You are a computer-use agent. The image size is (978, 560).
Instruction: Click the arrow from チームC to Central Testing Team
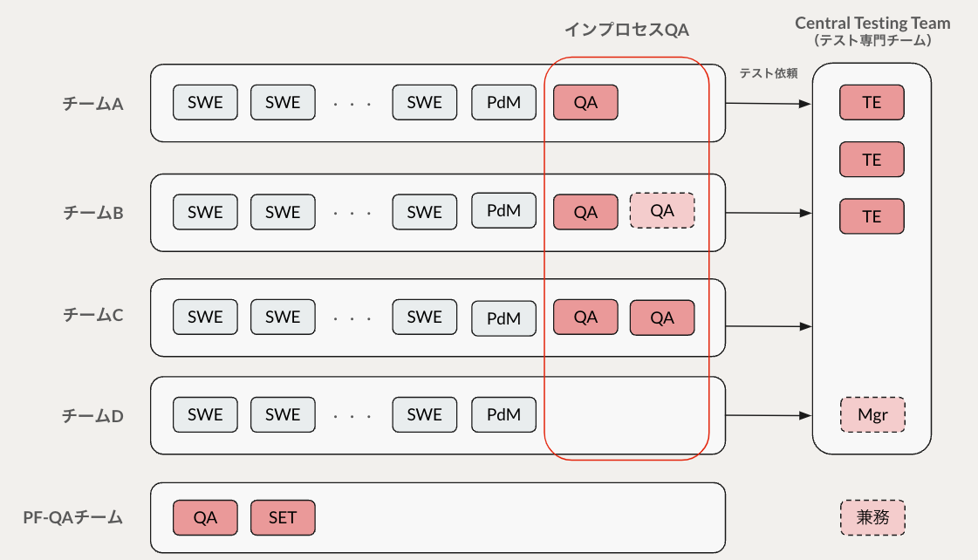[768, 327]
